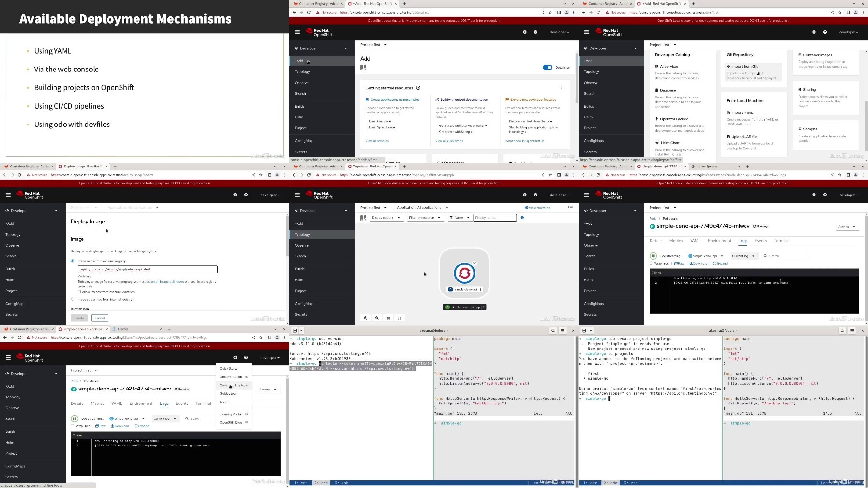Expand Developer perspective switcher in Topology window

point(322,211)
